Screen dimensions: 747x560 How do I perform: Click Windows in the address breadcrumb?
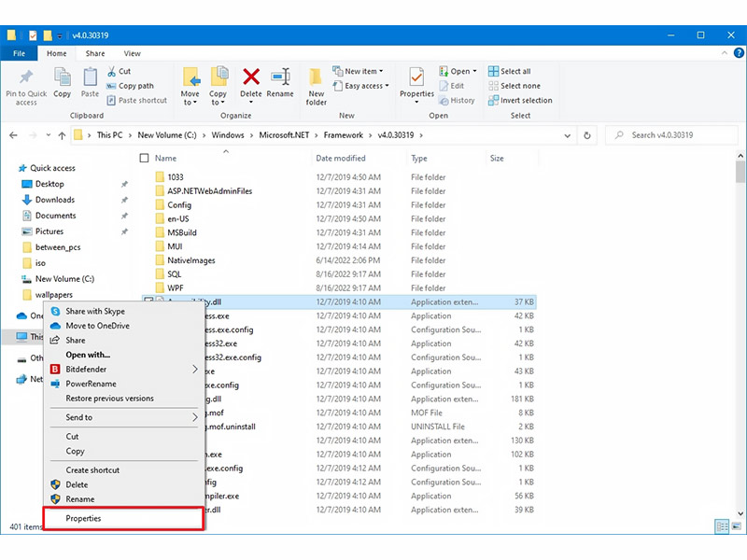click(x=228, y=135)
